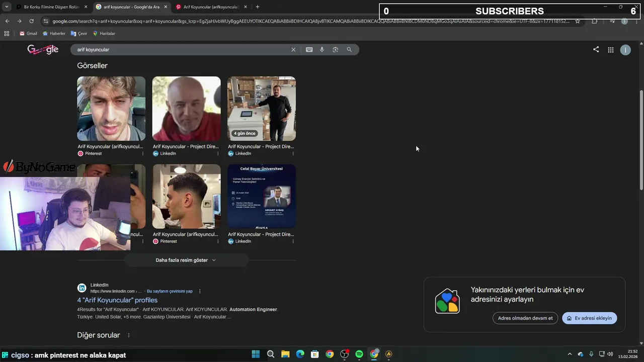644x362 pixels.
Task: Expand 'Daha fazla resim göster'
Action: [186, 260]
